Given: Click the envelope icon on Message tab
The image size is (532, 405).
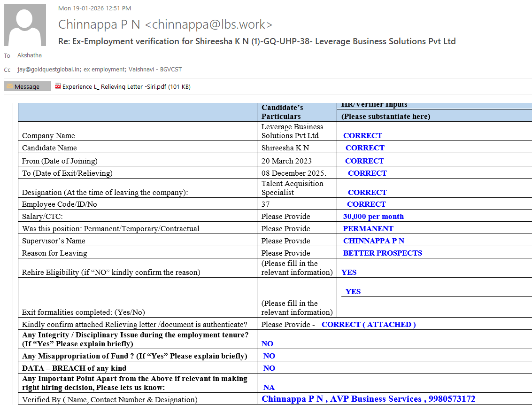Looking at the screenshot, I should [9, 86].
